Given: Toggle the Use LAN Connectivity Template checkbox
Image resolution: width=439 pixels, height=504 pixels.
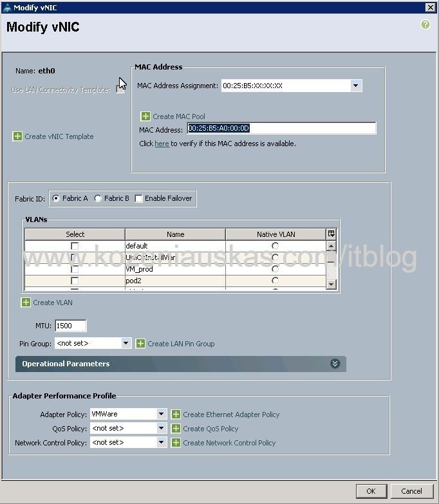Looking at the screenshot, I should point(120,89).
